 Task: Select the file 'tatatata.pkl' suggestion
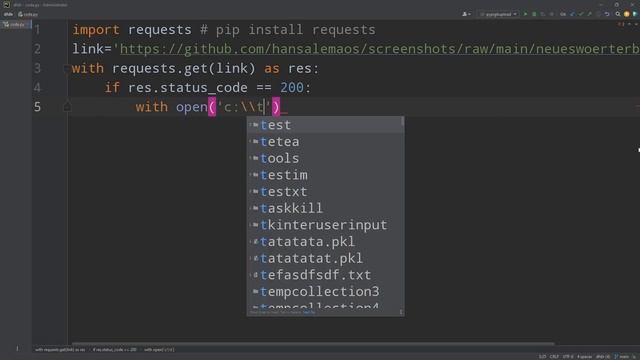[x=325, y=242]
